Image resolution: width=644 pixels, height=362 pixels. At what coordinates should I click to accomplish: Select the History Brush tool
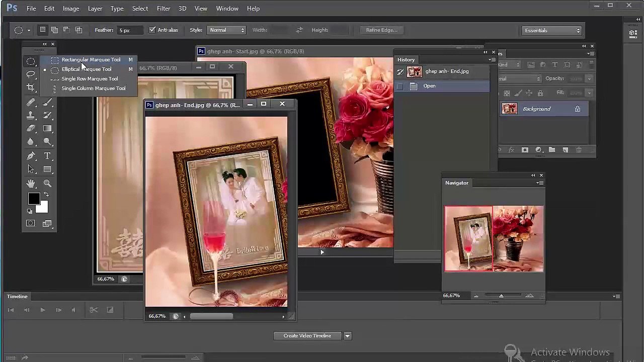coord(47,115)
